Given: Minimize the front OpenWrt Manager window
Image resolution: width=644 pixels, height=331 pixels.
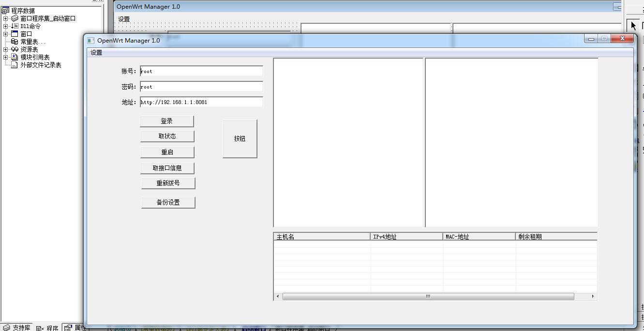Looking at the screenshot, I should tap(591, 39).
